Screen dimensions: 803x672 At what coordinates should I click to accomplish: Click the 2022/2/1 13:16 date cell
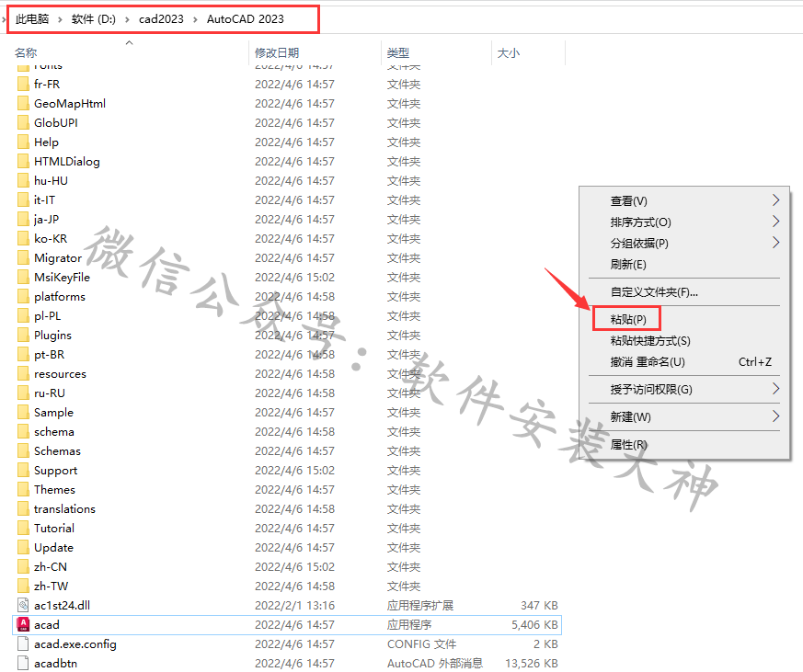click(x=295, y=606)
